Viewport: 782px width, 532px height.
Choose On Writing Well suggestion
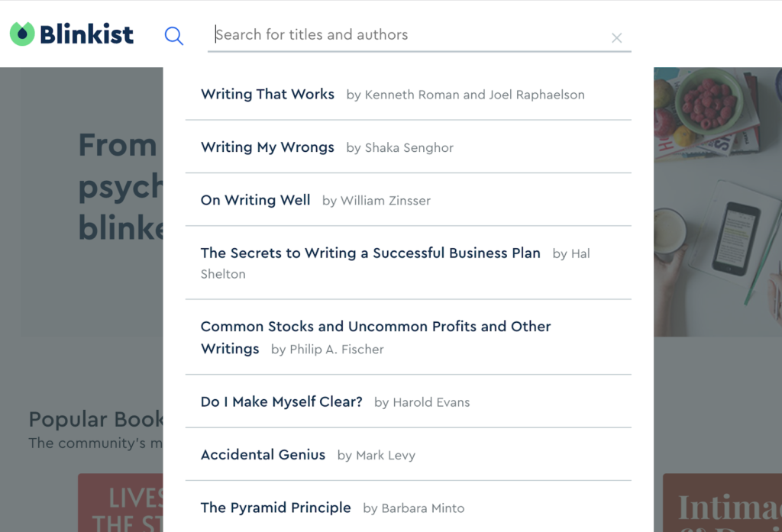[255, 201]
